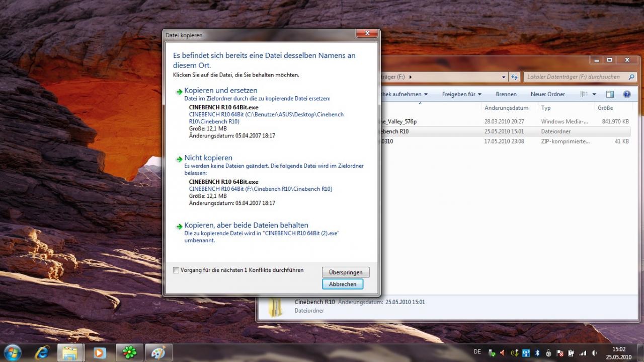Open the Windows Start button
This screenshot has height=362, width=644.
point(12,352)
